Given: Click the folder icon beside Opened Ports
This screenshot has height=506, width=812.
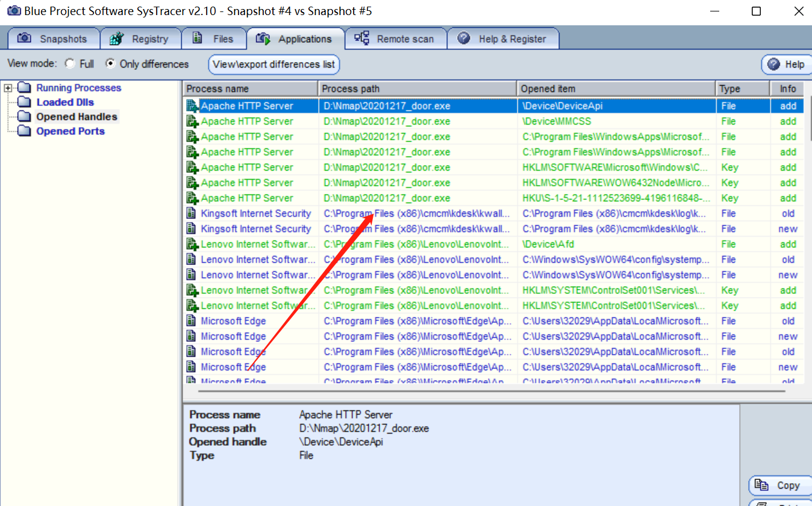Looking at the screenshot, I should point(24,131).
